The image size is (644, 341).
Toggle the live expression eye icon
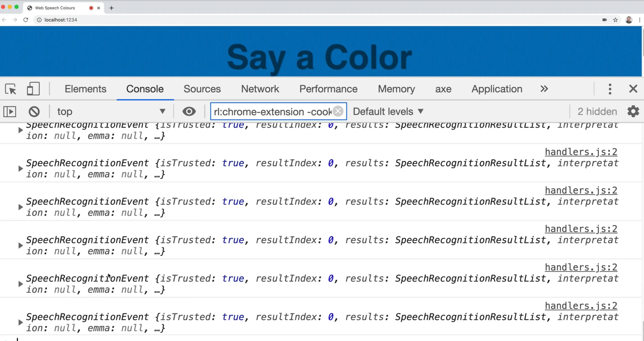(189, 111)
